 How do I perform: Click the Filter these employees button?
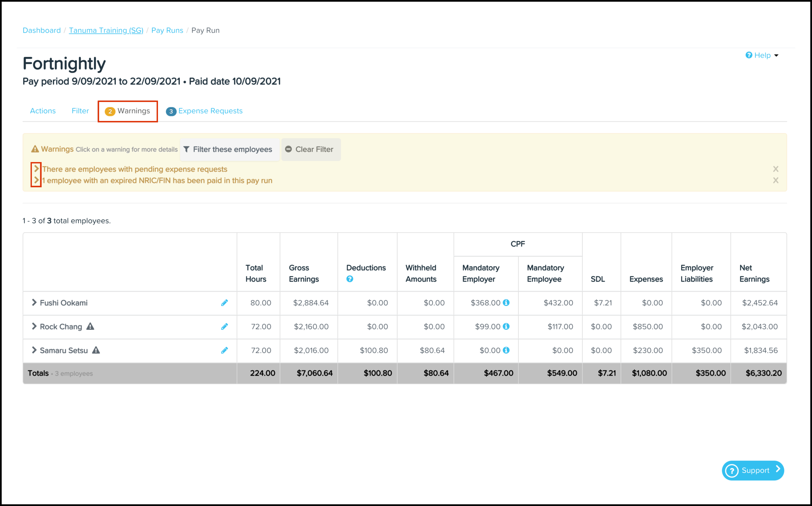[x=229, y=150]
